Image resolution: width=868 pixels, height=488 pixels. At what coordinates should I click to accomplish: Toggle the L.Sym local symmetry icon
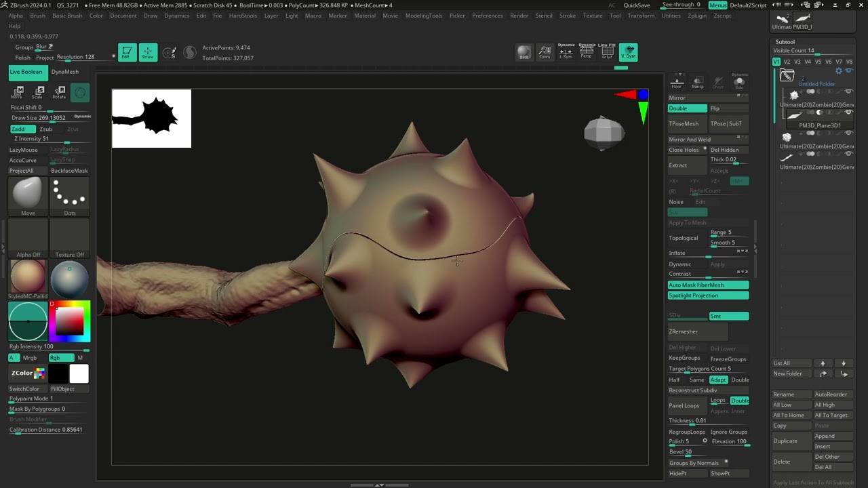(566, 52)
